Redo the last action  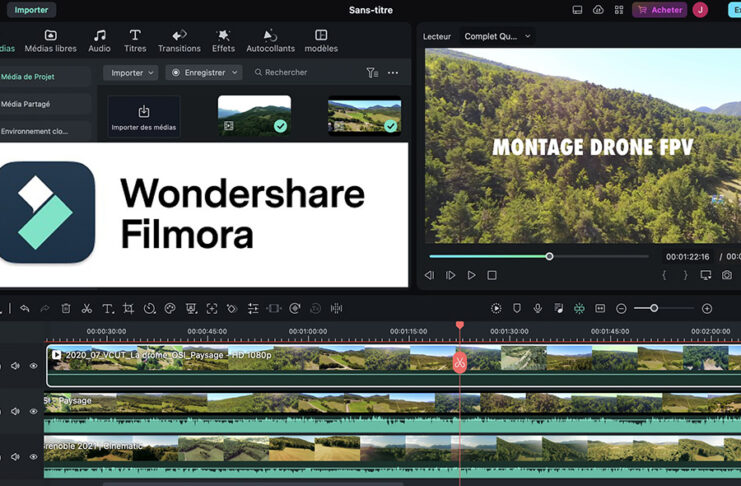point(45,309)
